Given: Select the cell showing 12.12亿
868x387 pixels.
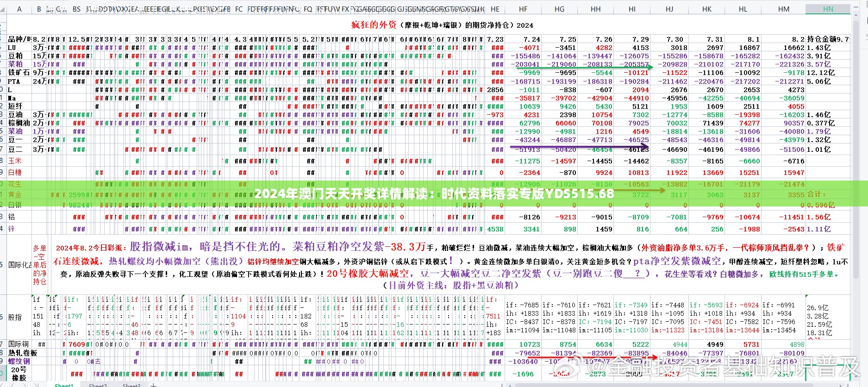Looking at the screenshot, I should click(828, 73).
